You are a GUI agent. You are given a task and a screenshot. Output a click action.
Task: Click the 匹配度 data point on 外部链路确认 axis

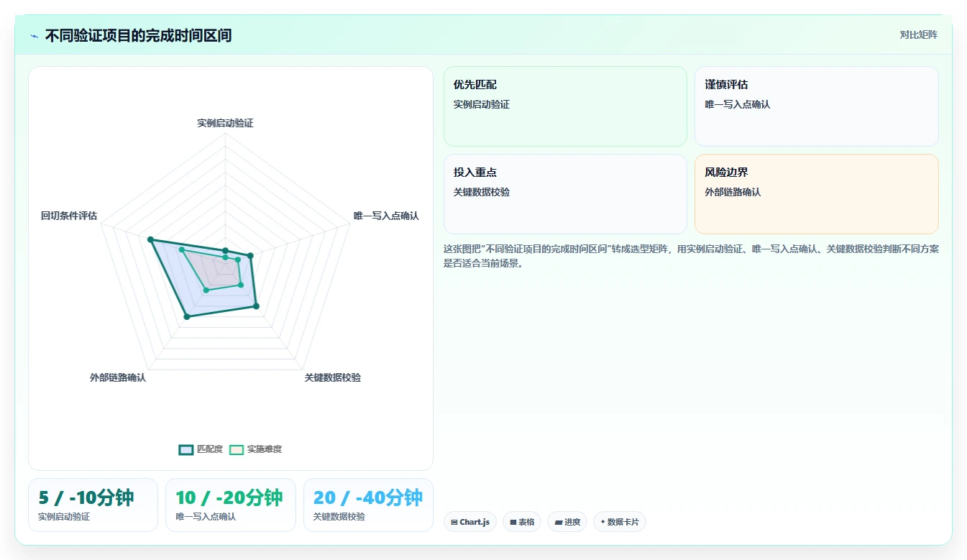click(x=187, y=316)
